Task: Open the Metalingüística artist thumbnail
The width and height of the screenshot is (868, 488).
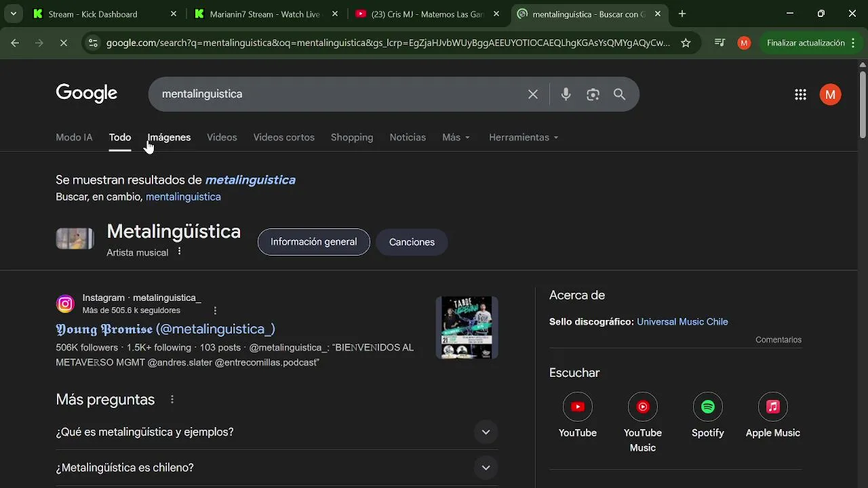Action: tap(75, 239)
